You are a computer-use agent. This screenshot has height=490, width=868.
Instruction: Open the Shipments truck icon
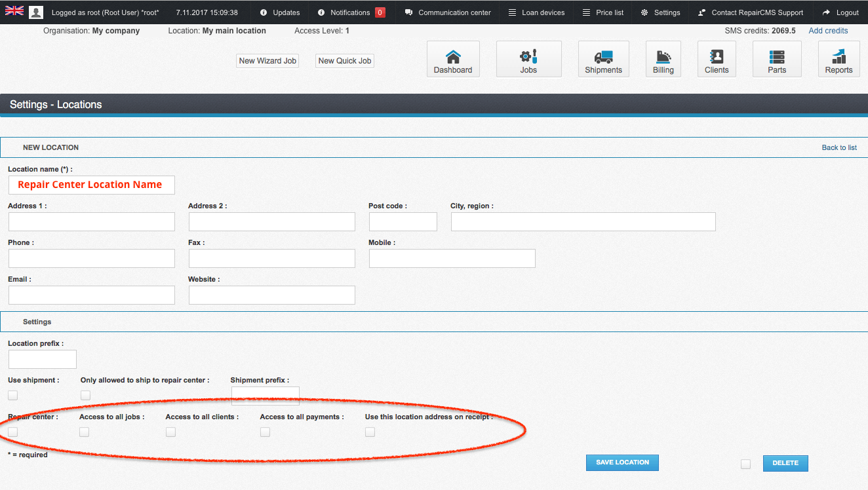pos(603,59)
